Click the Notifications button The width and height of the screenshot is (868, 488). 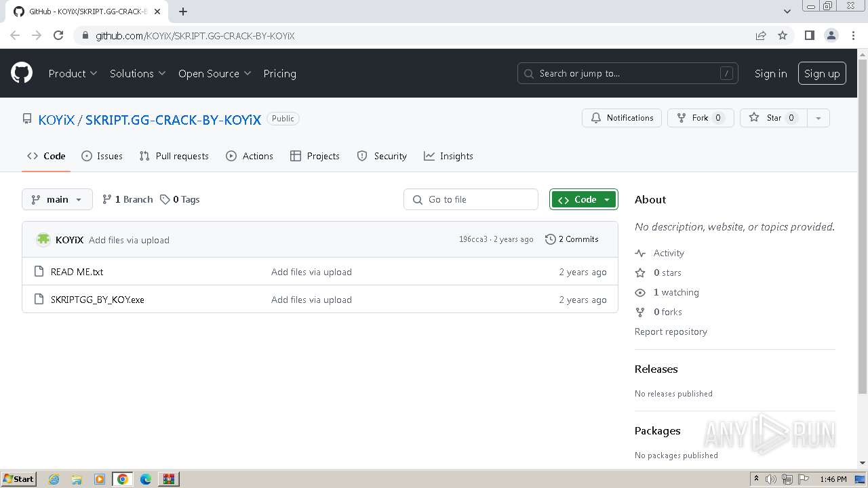[x=622, y=118]
